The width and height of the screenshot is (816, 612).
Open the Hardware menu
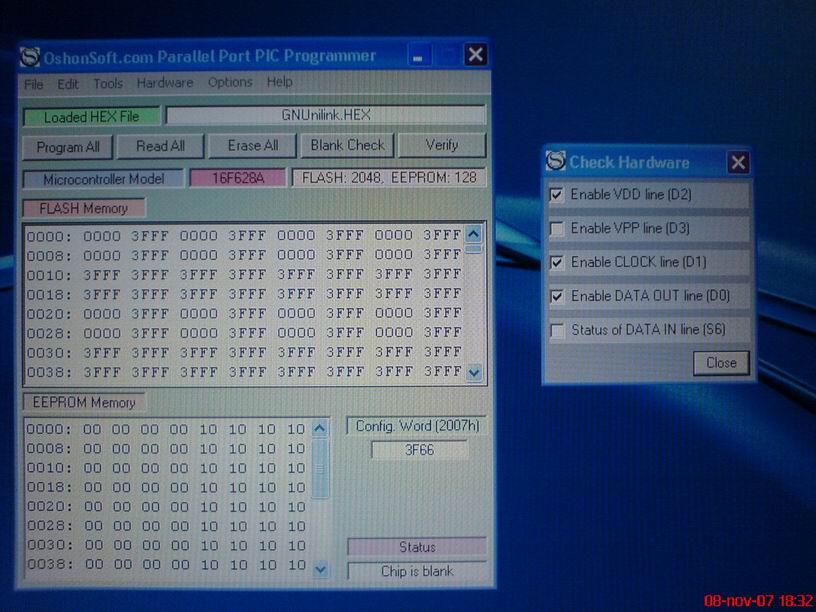[x=164, y=83]
